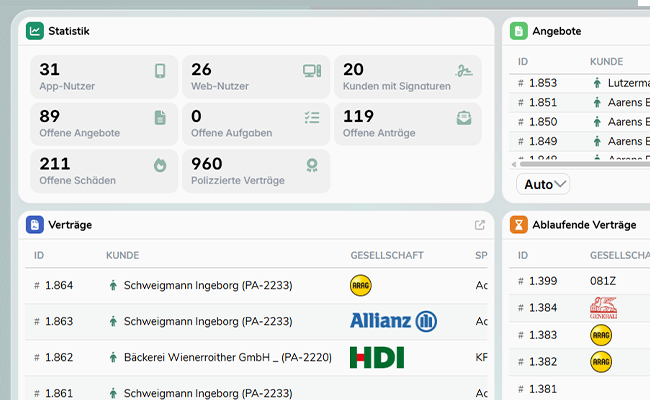This screenshot has height=400, width=650.
Task: Open the 211 Offene Schäden card
Action: click(x=104, y=171)
